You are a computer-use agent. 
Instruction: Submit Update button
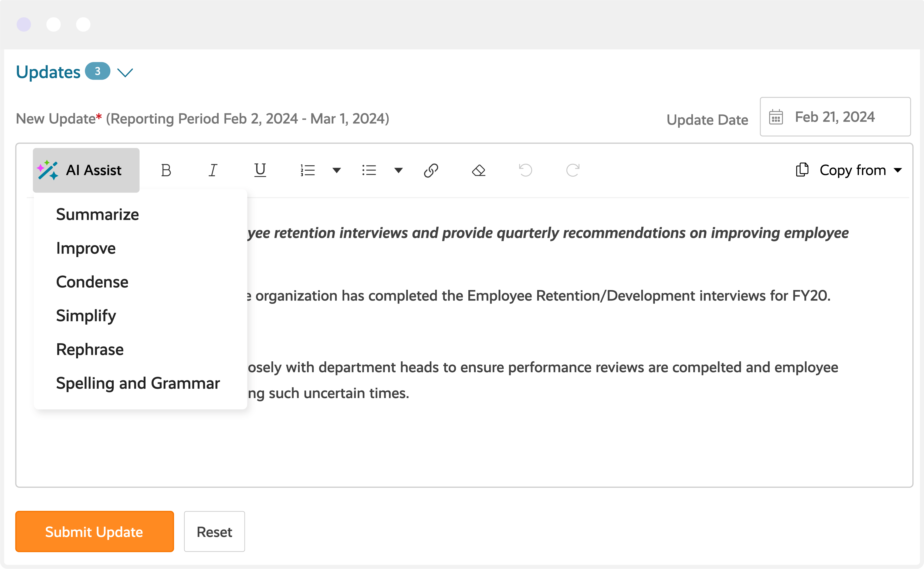[94, 531]
